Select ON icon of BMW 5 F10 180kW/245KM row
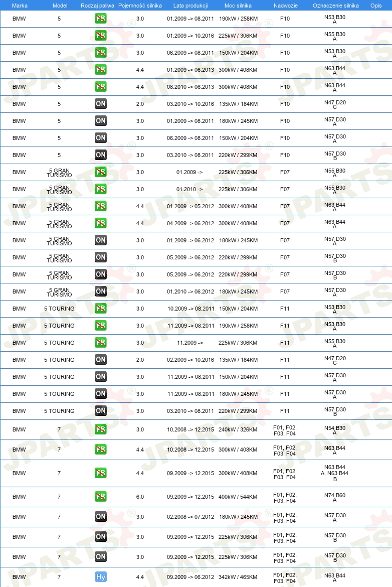 (x=101, y=121)
